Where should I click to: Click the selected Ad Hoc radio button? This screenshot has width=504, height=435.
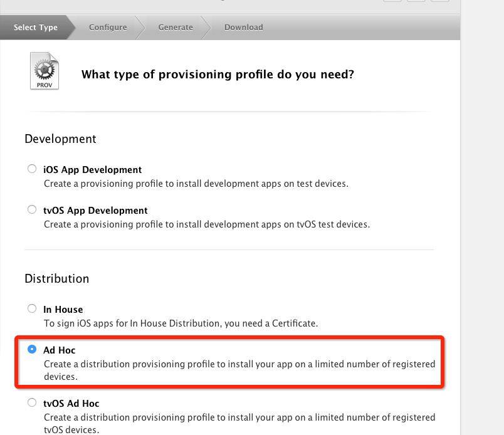coord(32,349)
